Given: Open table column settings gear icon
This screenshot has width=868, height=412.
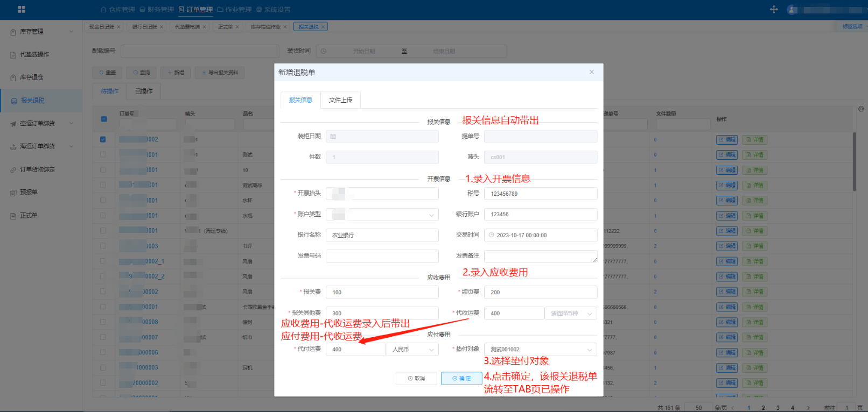Looking at the screenshot, I should (x=861, y=109).
